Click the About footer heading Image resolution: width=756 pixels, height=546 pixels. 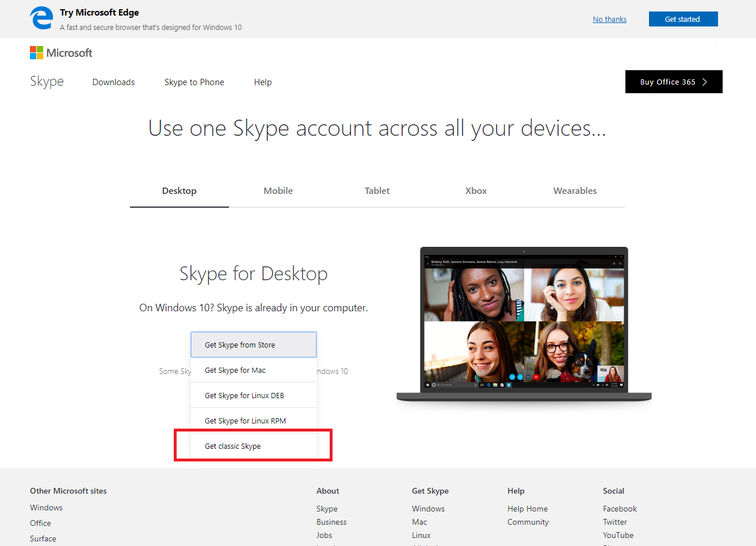click(328, 491)
